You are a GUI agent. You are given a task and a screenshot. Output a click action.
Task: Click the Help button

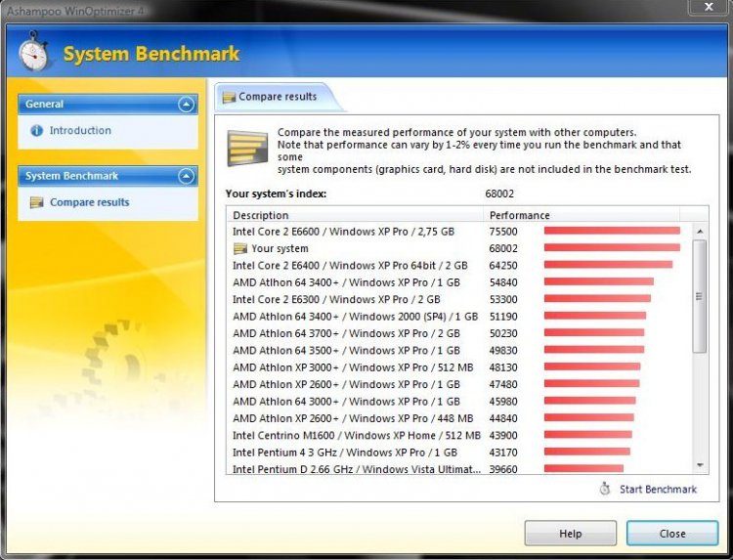(571, 534)
